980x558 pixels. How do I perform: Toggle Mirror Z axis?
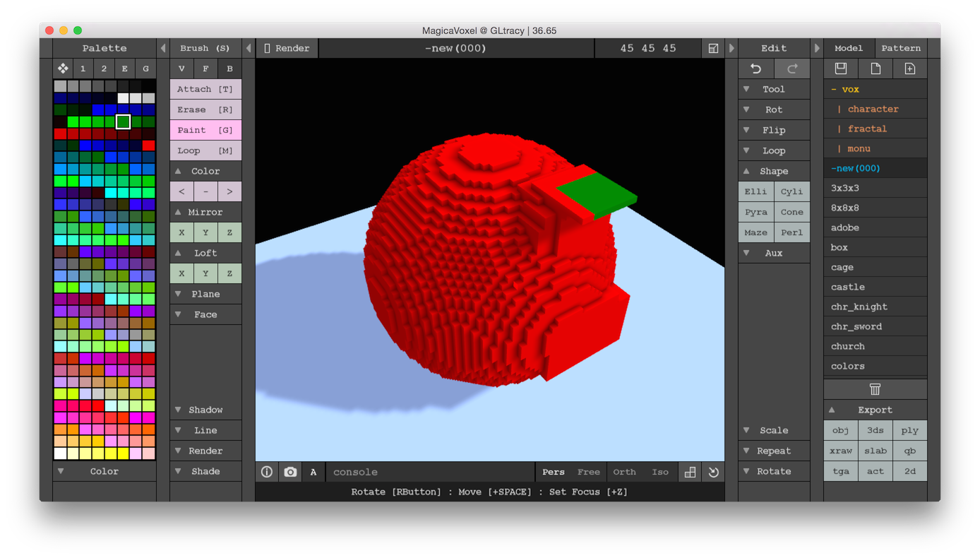click(229, 232)
